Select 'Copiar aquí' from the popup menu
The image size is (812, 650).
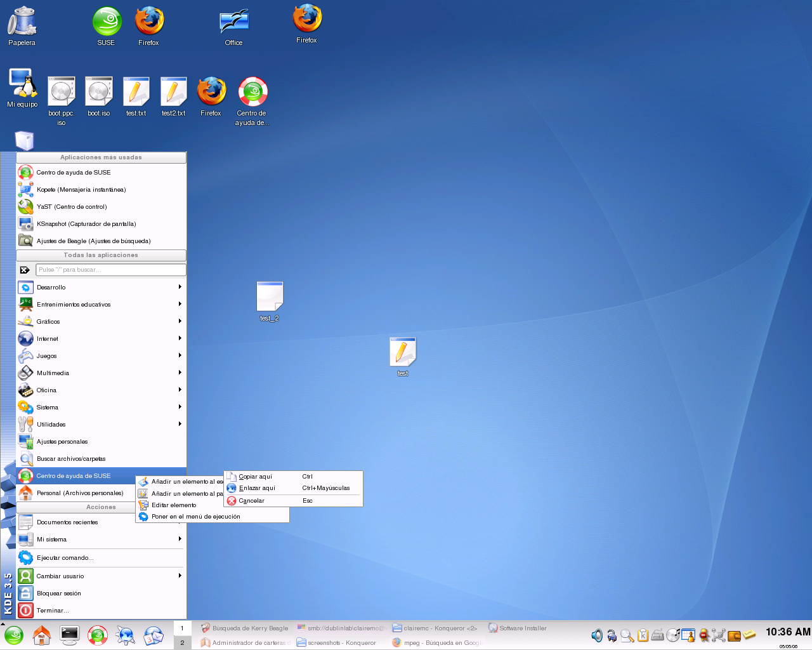pos(256,477)
